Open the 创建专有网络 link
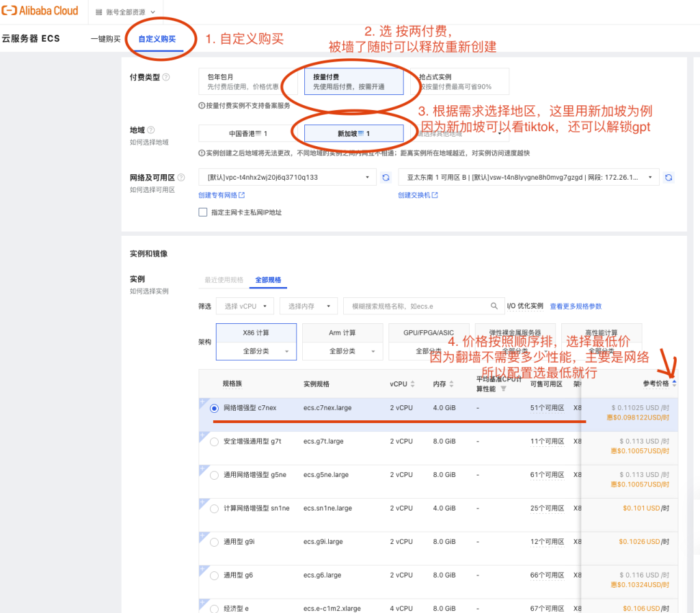Screen dimensions: 700x613 click(x=221, y=195)
